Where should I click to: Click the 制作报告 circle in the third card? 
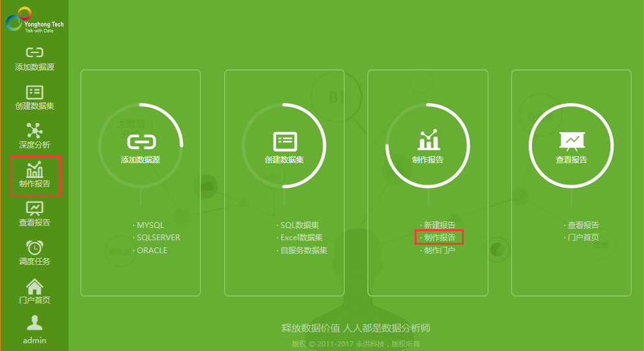click(428, 146)
